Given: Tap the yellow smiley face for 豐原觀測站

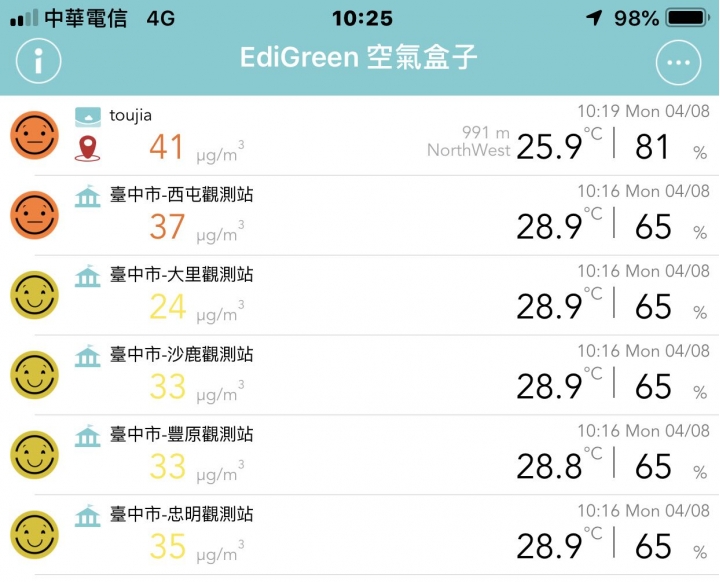Looking at the screenshot, I should coord(35,455).
